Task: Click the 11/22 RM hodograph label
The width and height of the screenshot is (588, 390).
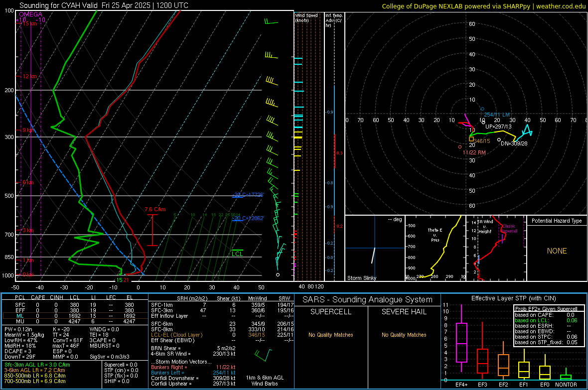Action: [x=474, y=152]
